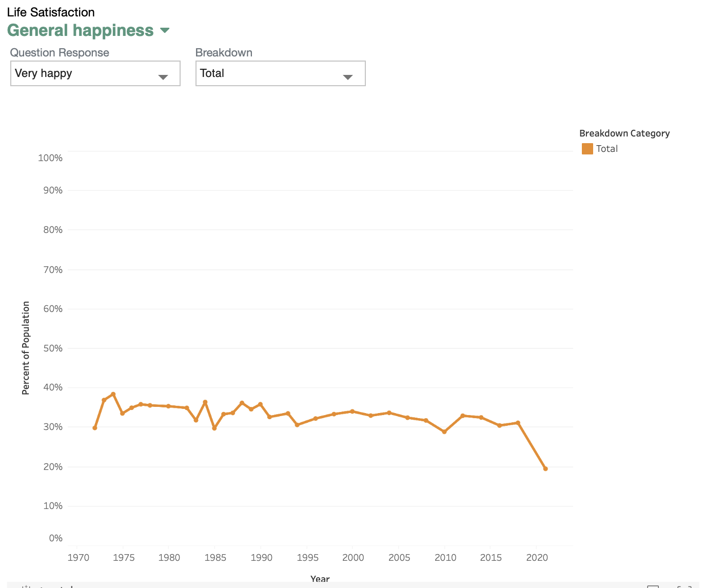Select the "Total" legend label text

point(607,149)
